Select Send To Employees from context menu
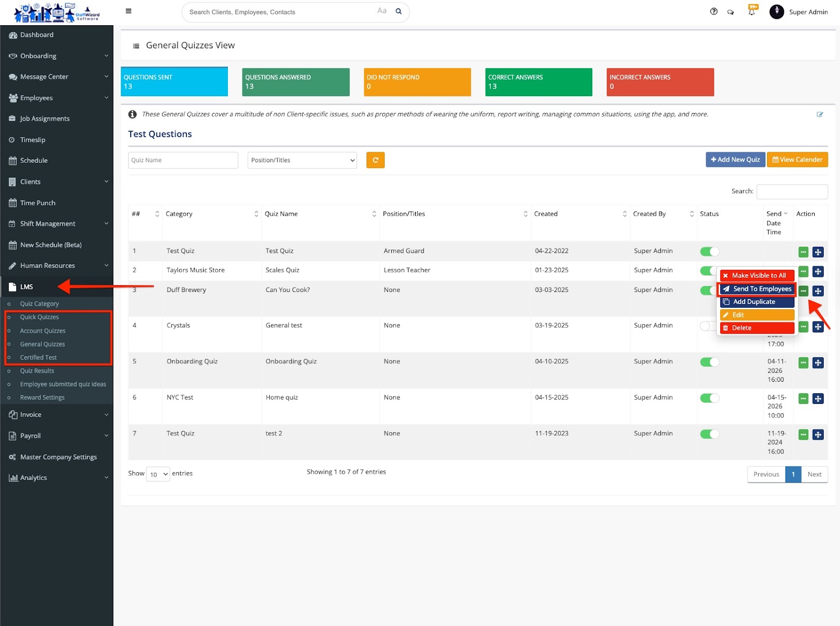This screenshot has height=626, width=840. tap(757, 289)
